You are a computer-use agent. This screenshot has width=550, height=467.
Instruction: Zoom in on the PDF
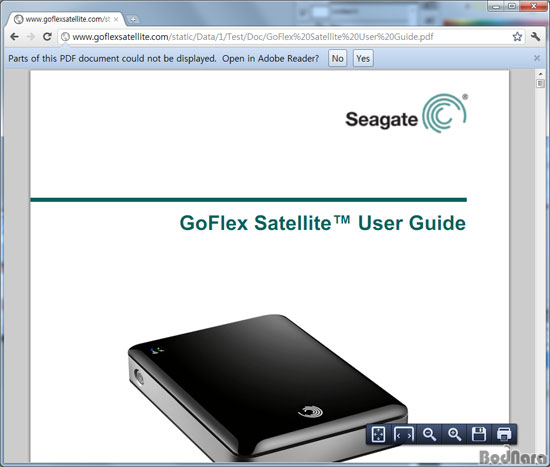[455, 434]
